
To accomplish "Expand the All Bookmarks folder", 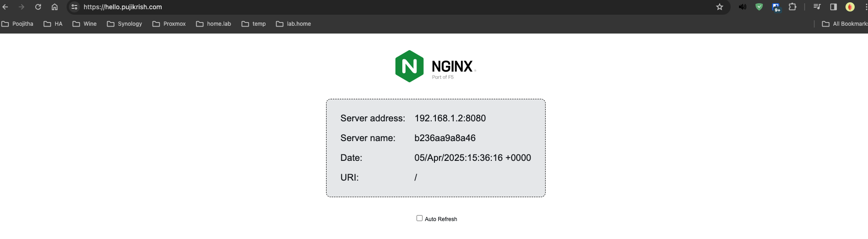I will pos(845,24).
